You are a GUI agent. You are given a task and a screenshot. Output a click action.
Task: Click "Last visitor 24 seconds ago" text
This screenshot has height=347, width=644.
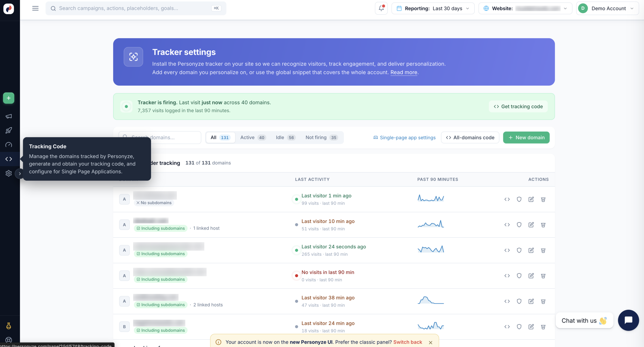pyautogui.click(x=334, y=247)
